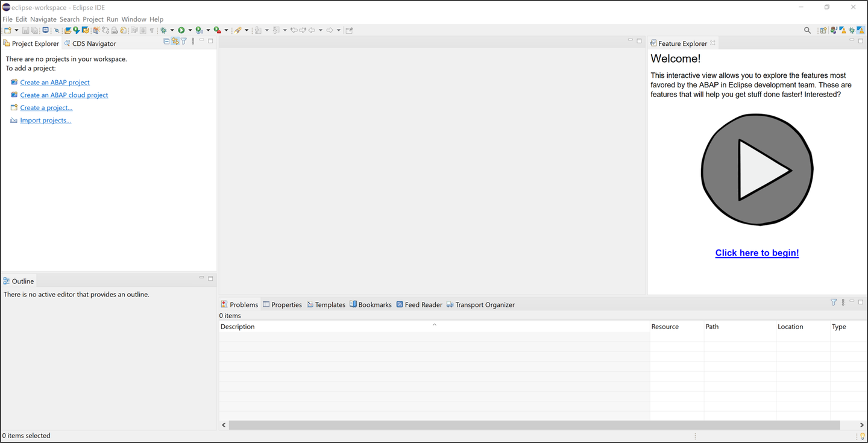Open the Run dropdown arrow
Screen dimensions: 868x443
[x=190, y=30]
